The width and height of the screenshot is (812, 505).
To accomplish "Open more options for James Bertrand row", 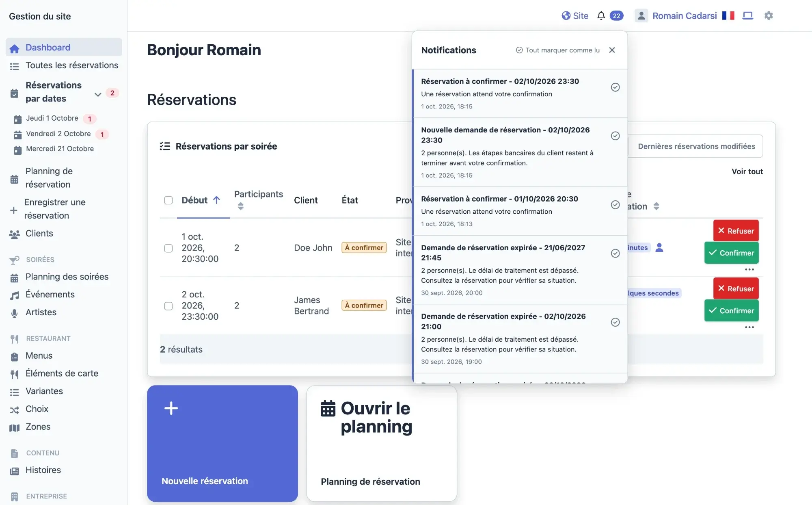I will 749,327.
